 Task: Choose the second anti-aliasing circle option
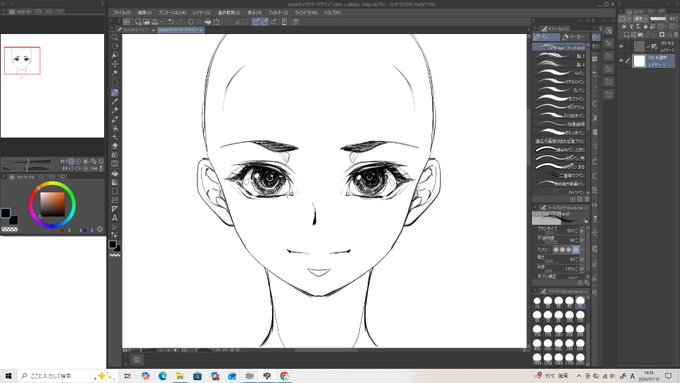[x=562, y=250]
